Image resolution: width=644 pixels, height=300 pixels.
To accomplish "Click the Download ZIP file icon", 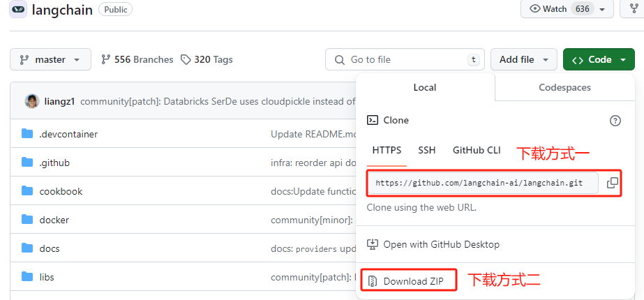I will pos(373,281).
